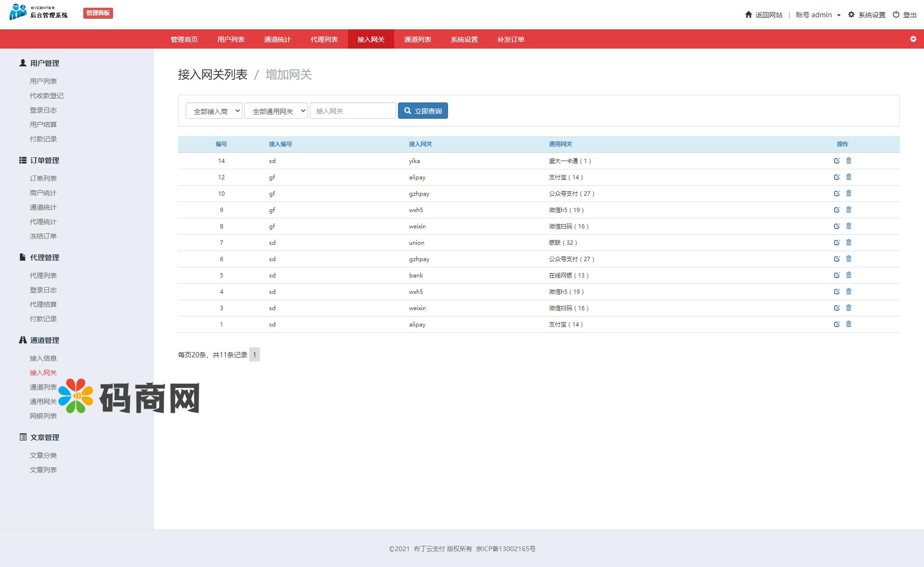
Task: Click the gear icon on red navbar
Action: (x=913, y=39)
